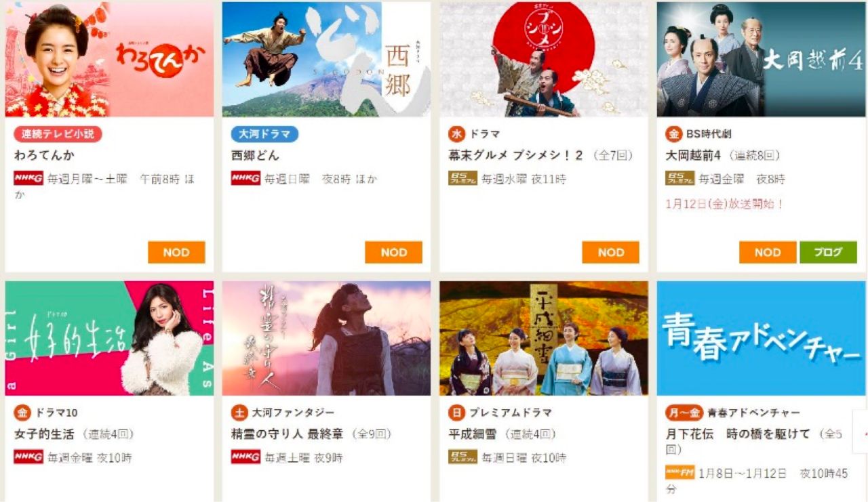Click the back-to-top arrow at right edge
This screenshot has height=502, width=868.
(x=861, y=432)
